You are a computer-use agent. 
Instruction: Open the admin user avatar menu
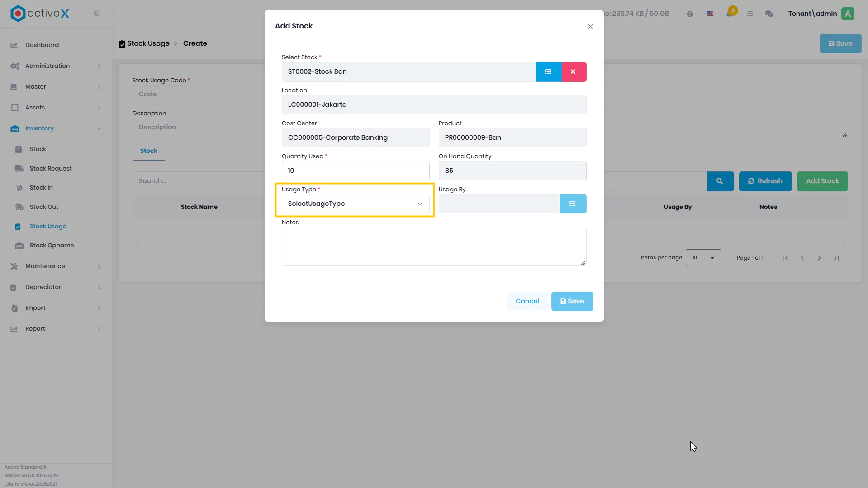click(848, 14)
